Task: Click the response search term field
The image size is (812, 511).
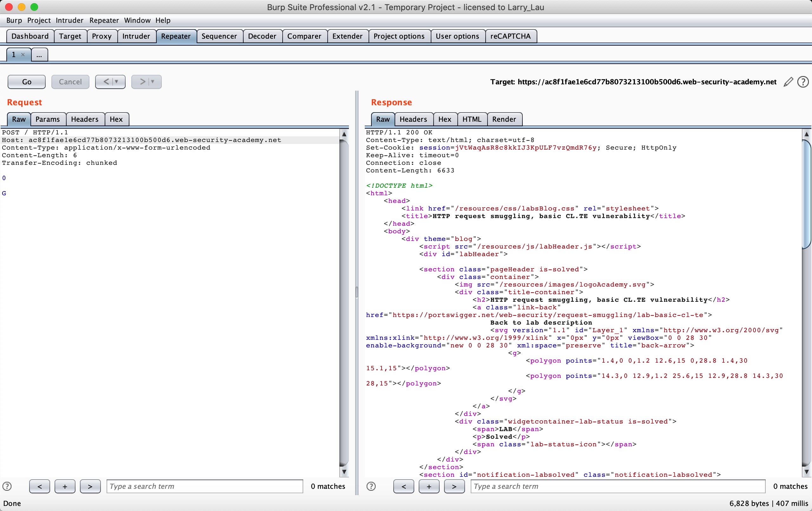Action: [x=618, y=486]
